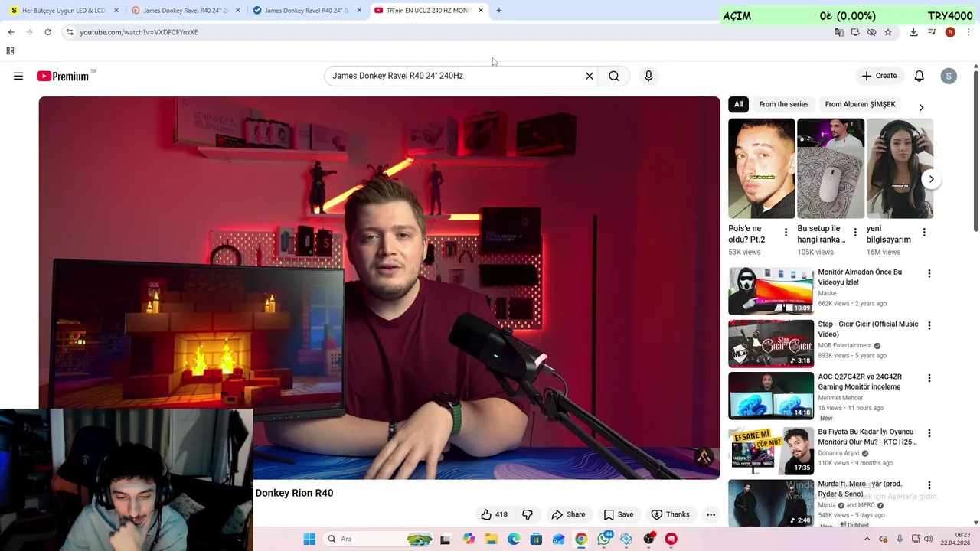
Task: Open the Chrome three-dot menu
Action: [969, 32]
